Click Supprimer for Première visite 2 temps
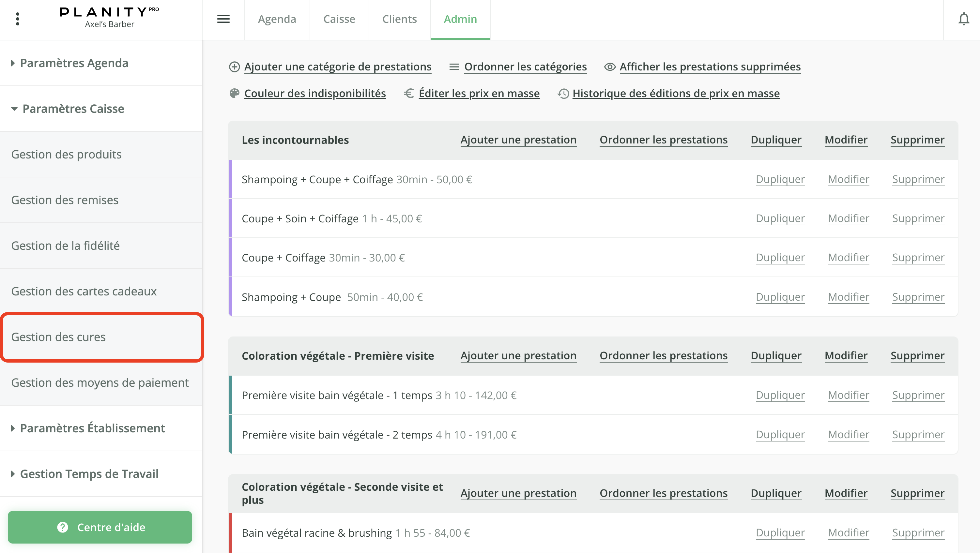 918,434
